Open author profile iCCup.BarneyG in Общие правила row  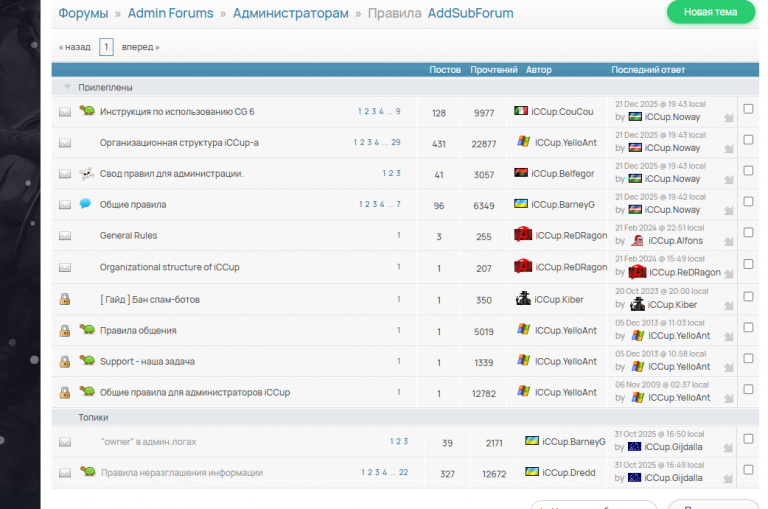[563, 205]
